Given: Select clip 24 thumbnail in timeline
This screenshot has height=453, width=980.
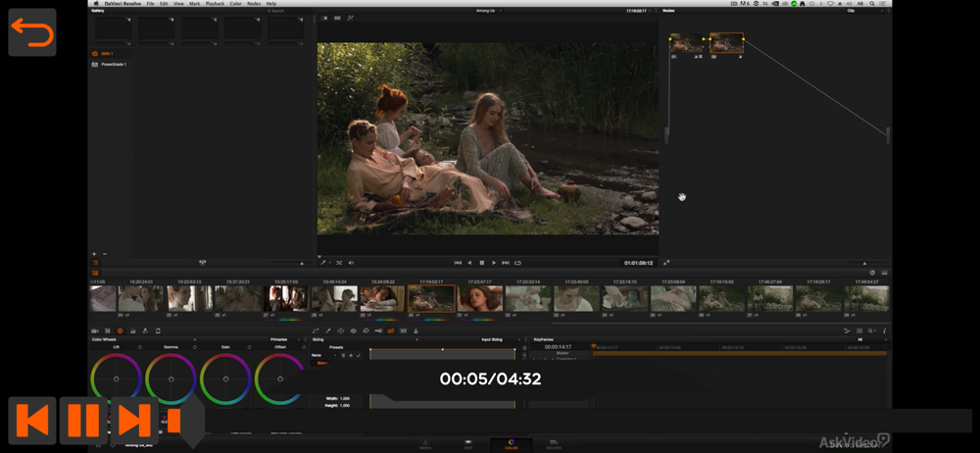Looking at the screenshot, I should (140, 298).
